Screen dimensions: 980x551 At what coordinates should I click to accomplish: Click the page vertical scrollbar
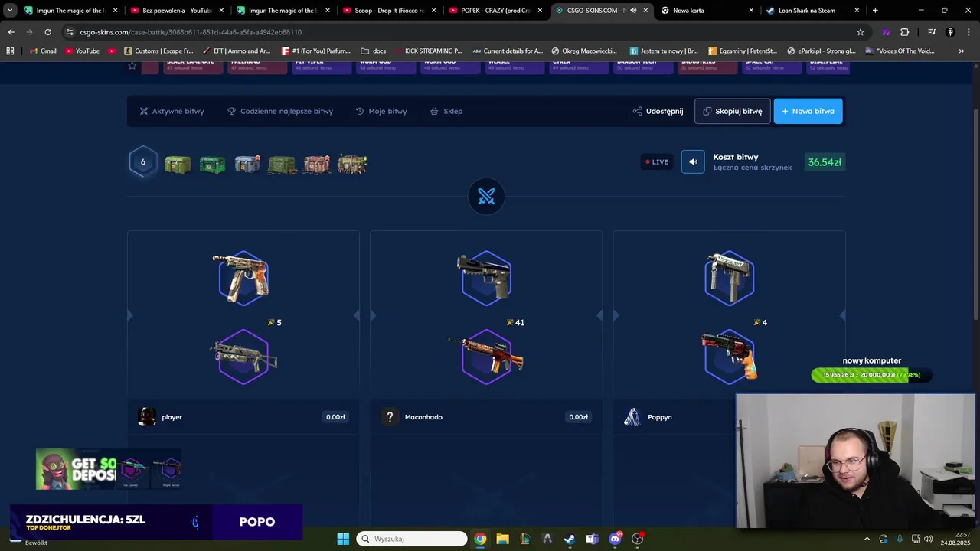coord(976,214)
